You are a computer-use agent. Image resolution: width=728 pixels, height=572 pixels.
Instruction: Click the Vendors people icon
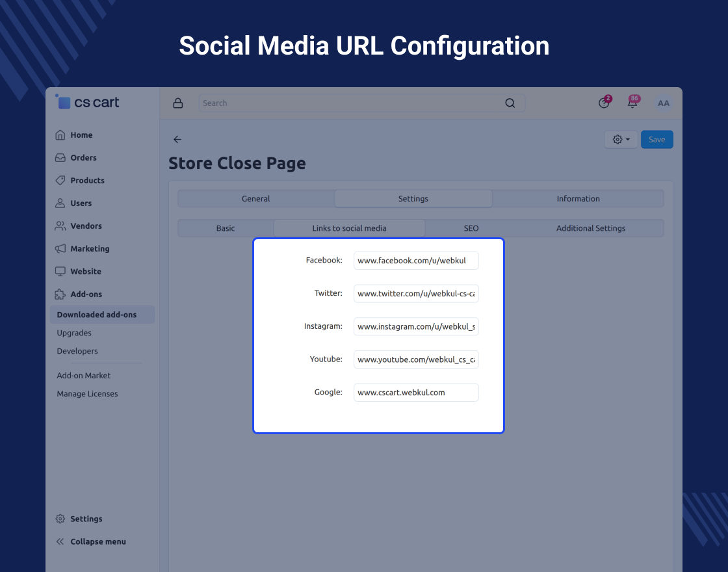60,226
